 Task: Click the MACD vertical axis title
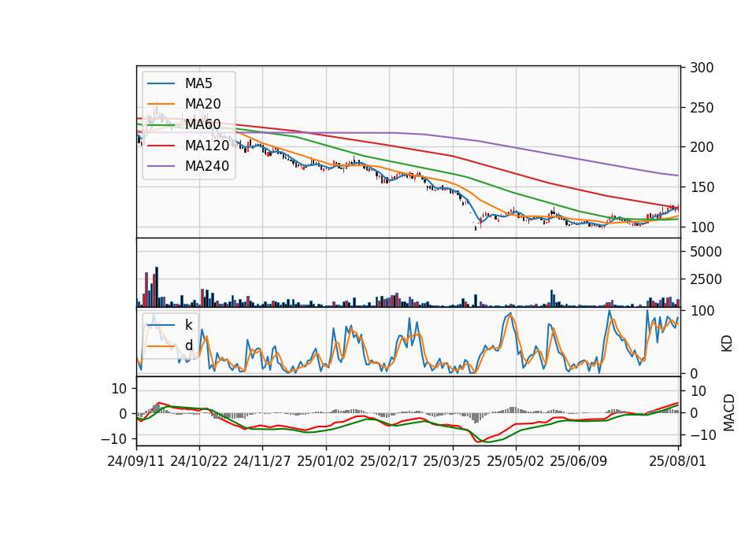point(729,413)
